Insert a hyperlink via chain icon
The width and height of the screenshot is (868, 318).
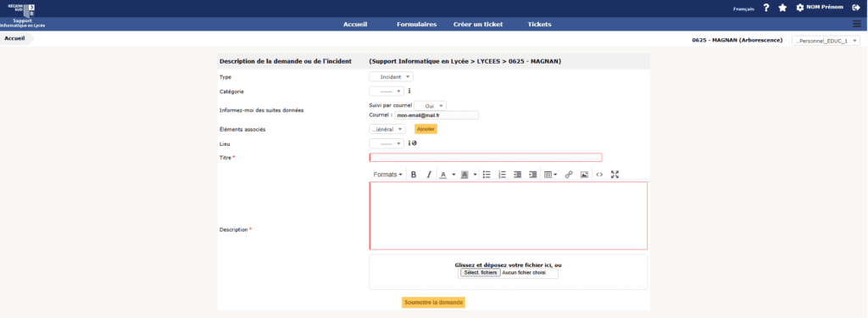[x=569, y=175]
